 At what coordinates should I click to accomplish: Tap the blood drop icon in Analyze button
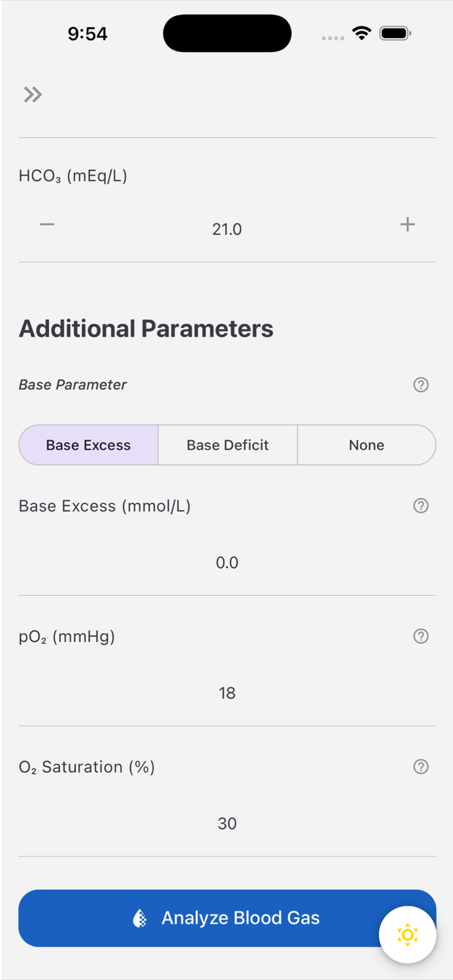(x=140, y=918)
